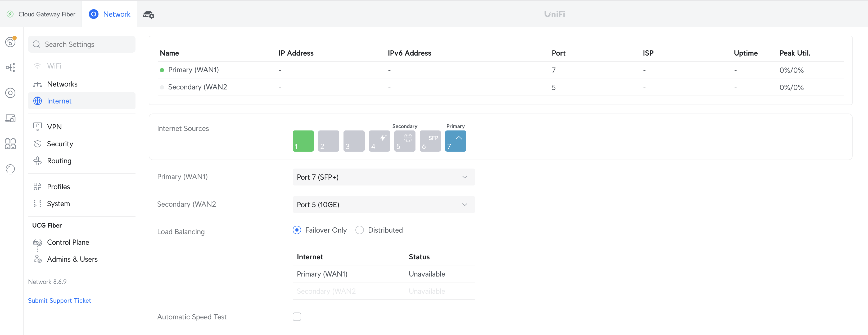This screenshot has height=335, width=868.
Task: Click the WiFi signal icon in the settings menu
Action: tap(37, 66)
